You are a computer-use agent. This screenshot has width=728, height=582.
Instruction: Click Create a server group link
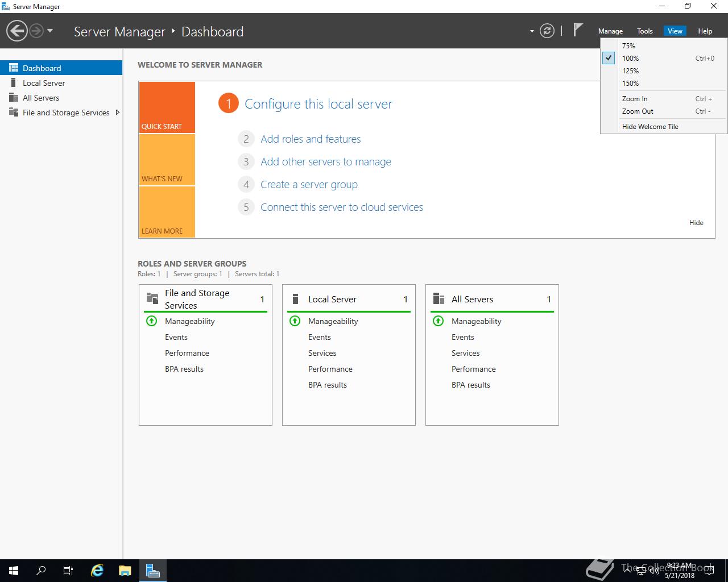pyautogui.click(x=309, y=184)
